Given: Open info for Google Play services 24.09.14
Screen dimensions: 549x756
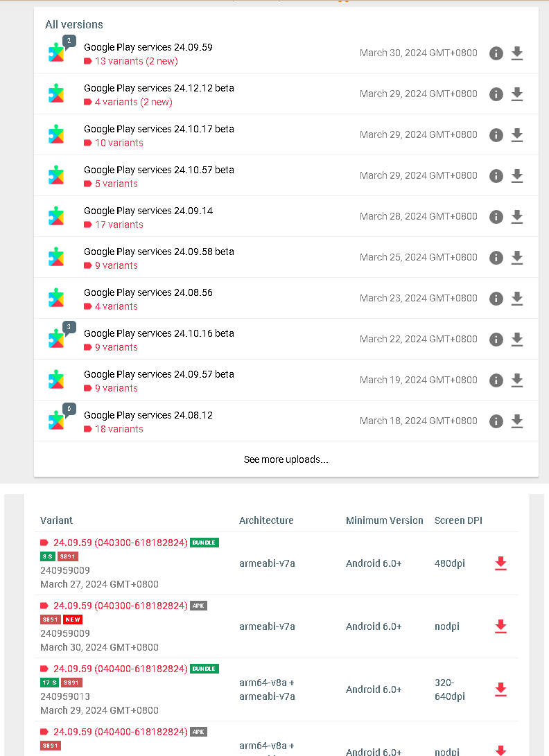Looking at the screenshot, I should 496,217.
